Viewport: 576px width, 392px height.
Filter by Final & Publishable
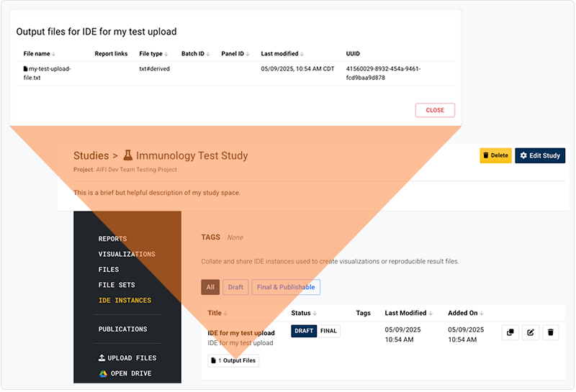[285, 287]
